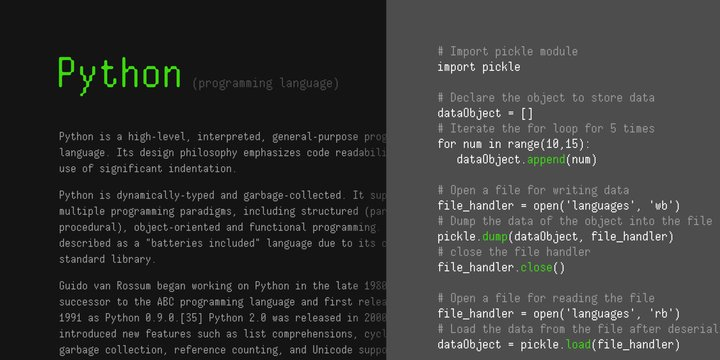Screen dimensions: 720x360
Task: Click the code line 'pickle.dump(dataObject, file_handler)'
Action: (556, 237)
